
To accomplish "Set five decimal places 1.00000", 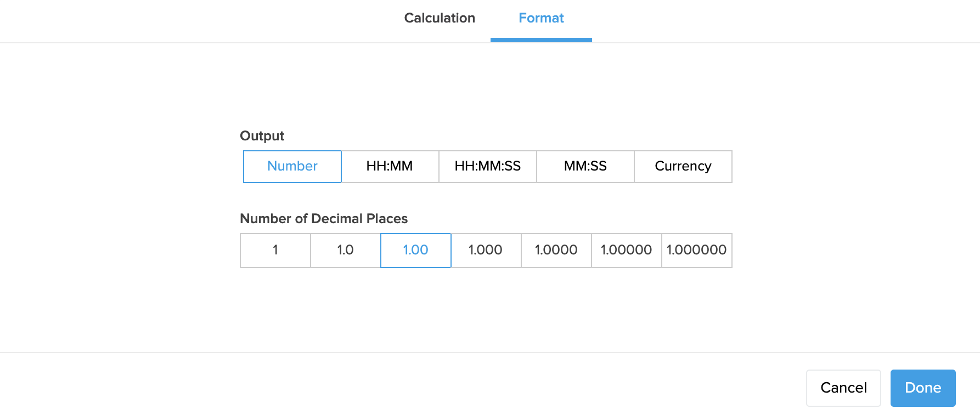I will pyautogui.click(x=626, y=251).
